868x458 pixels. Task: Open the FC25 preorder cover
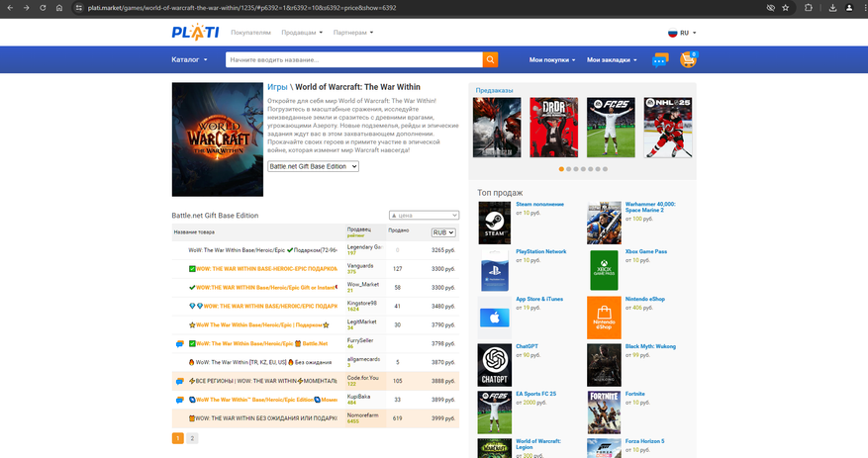[611, 128]
